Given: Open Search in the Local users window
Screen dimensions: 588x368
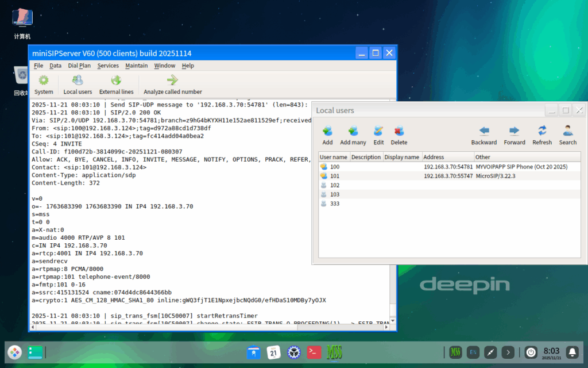Looking at the screenshot, I should (x=567, y=133).
